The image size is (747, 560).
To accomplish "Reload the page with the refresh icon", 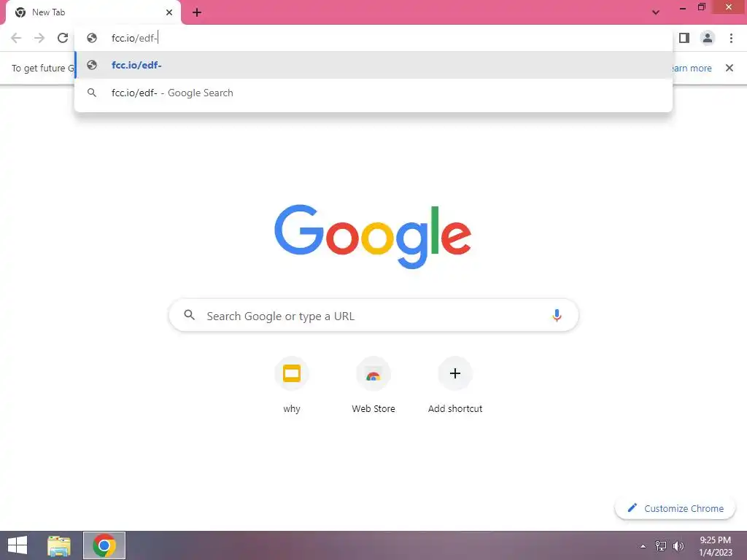I will 63,38.
